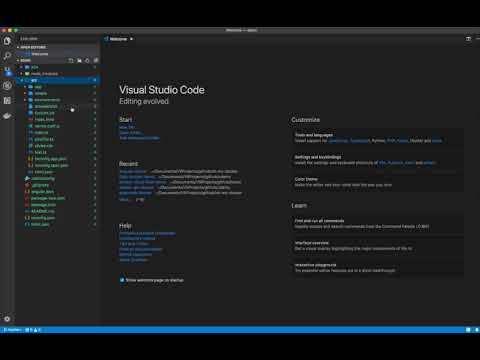480x360 pixels.
Task: Open the Manage gear menu
Action: click(x=7, y=319)
